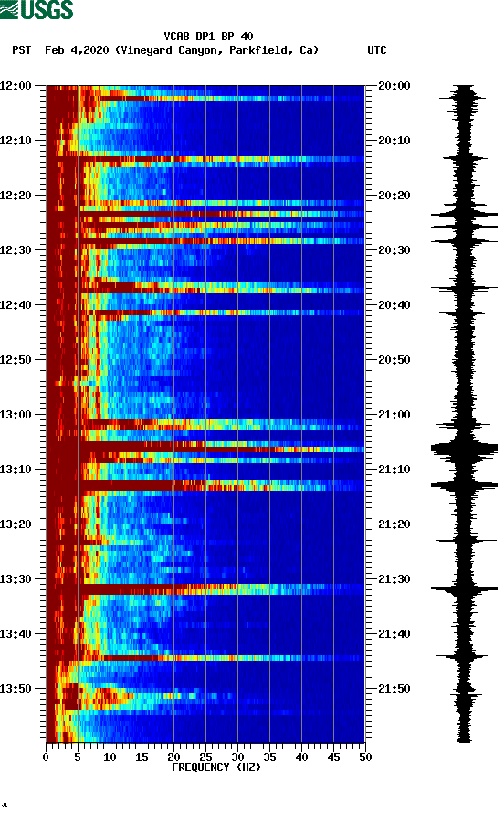Click the '45' frequency axis tick label

[333, 757]
